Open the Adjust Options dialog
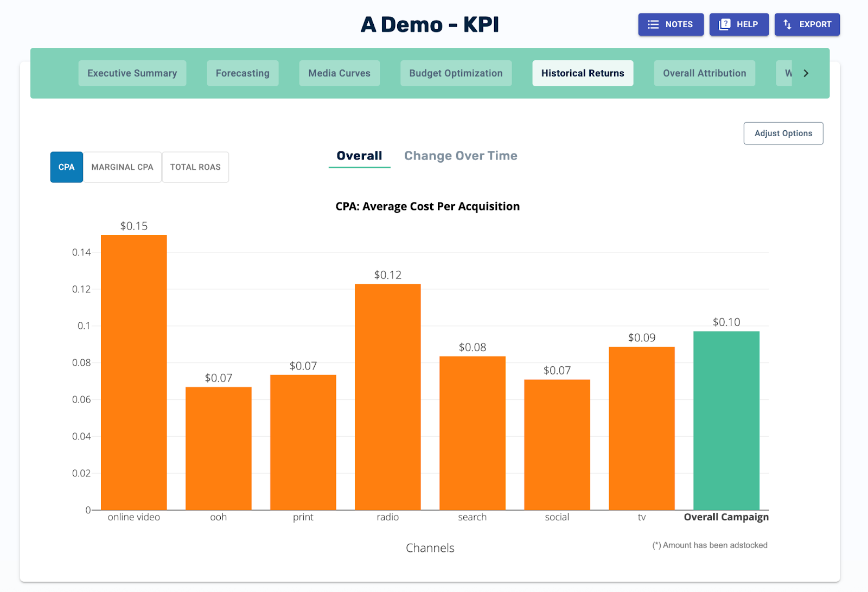The image size is (868, 592). click(x=783, y=133)
